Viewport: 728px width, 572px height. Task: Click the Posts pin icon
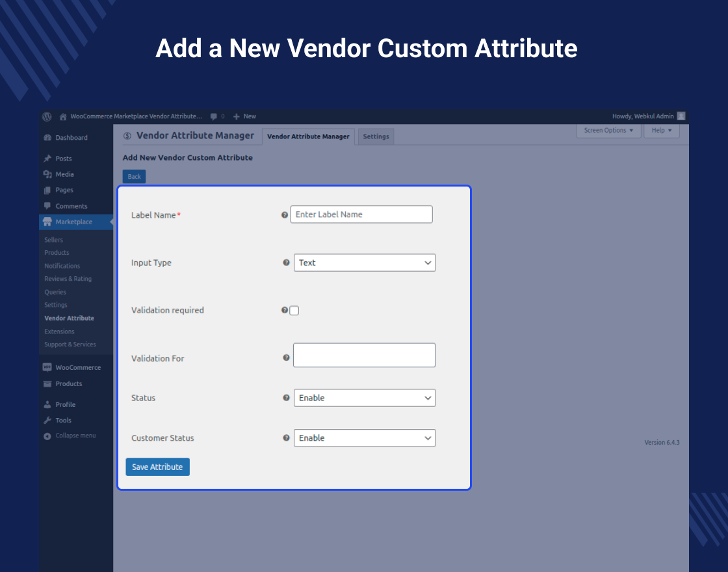tap(47, 159)
